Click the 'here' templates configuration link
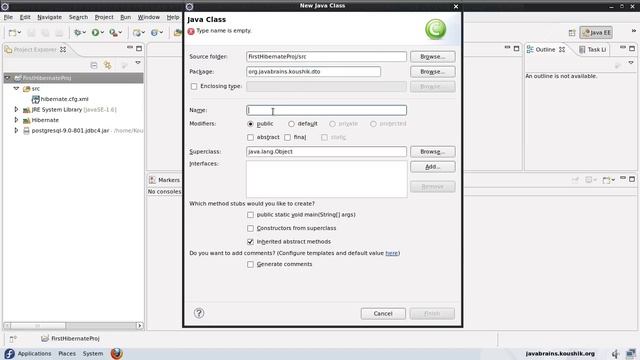The width and height of the screenshot is (640, 360). [391, 253]
